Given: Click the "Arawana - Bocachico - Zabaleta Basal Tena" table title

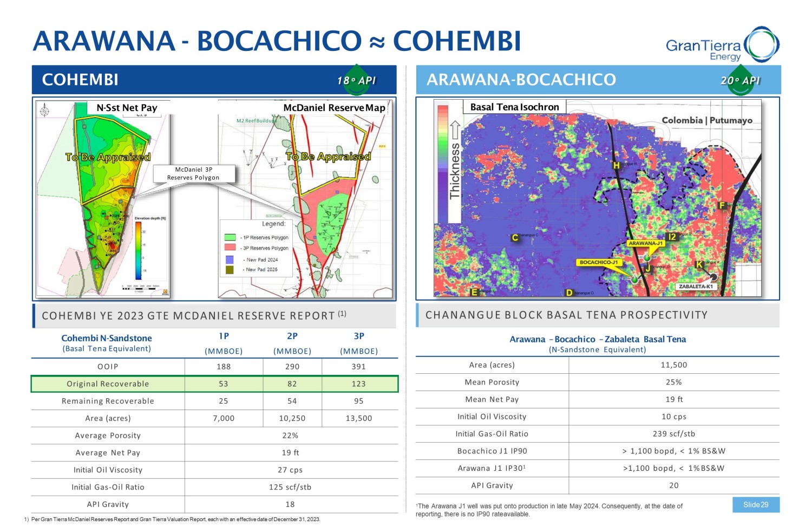Looking at the screenshot, I should click(598, 339).
